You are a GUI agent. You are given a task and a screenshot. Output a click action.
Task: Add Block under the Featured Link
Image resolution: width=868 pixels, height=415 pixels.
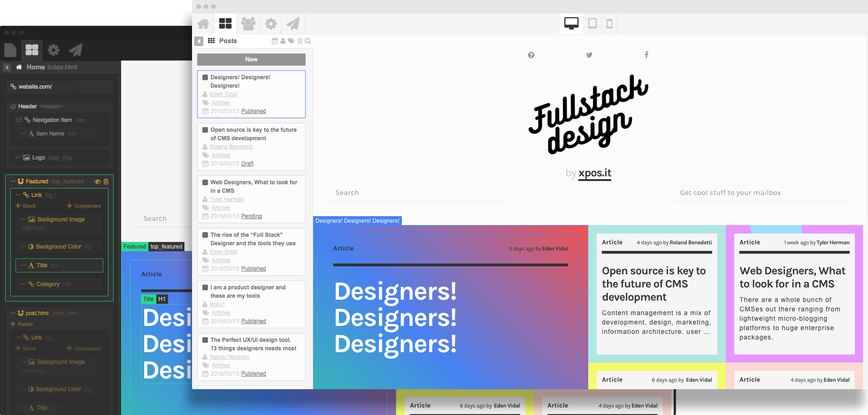(25, 206)
